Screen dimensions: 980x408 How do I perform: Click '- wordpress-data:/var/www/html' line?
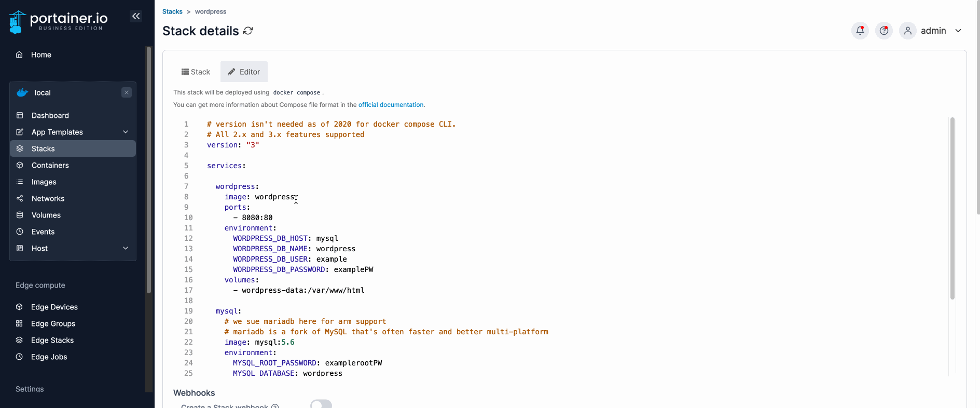tap(299, 290)
